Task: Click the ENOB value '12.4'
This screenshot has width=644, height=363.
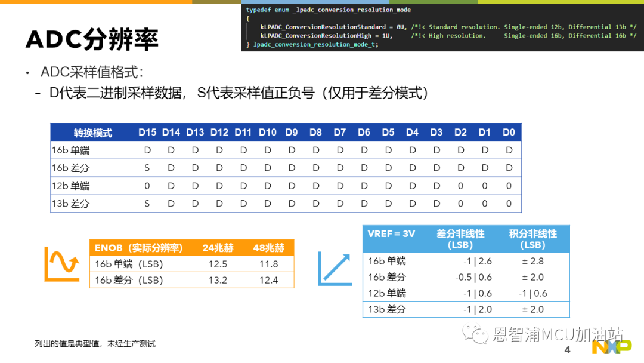Action: pos(268,280)
